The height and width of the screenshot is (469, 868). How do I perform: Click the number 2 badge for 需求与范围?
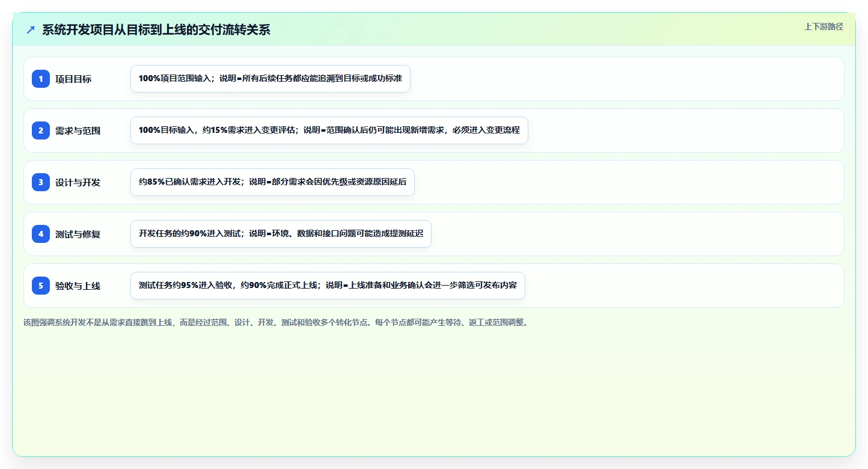click(x=41, y=130)
